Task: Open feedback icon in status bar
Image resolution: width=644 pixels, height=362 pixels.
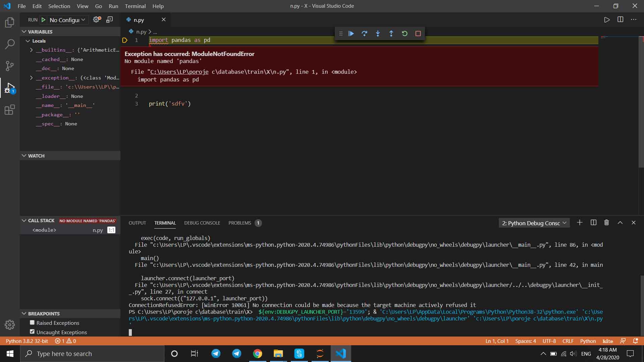Action: coord(623,341)
